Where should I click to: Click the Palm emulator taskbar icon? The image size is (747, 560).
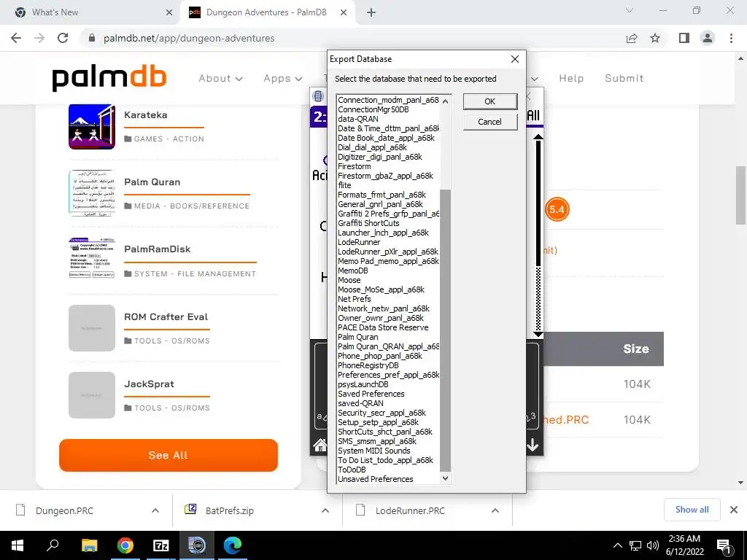point(197,545)
